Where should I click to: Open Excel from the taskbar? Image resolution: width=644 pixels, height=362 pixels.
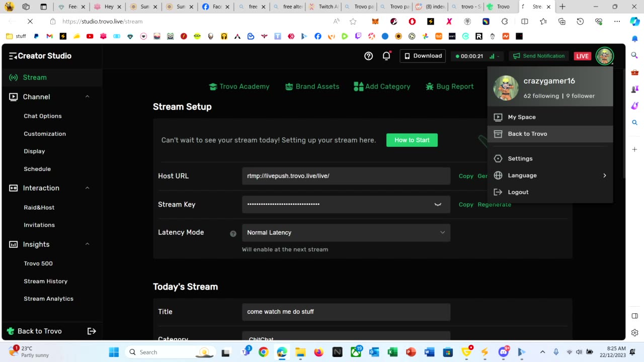tap(392, 352)
